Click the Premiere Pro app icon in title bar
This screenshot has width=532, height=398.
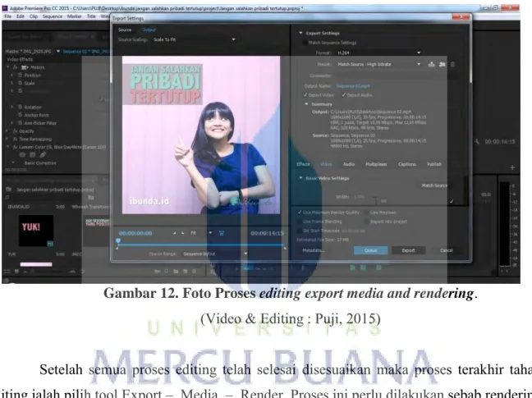5,8
